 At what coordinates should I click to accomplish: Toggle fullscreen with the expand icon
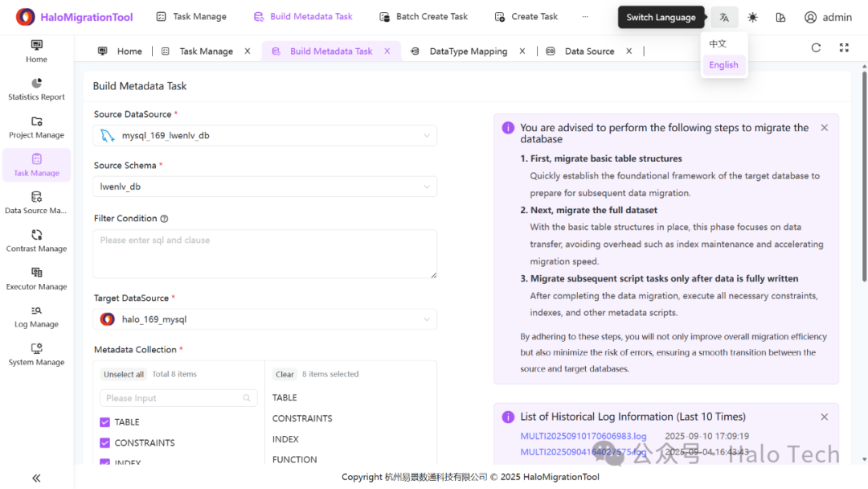pyautogui.click(x=844, y=47)
